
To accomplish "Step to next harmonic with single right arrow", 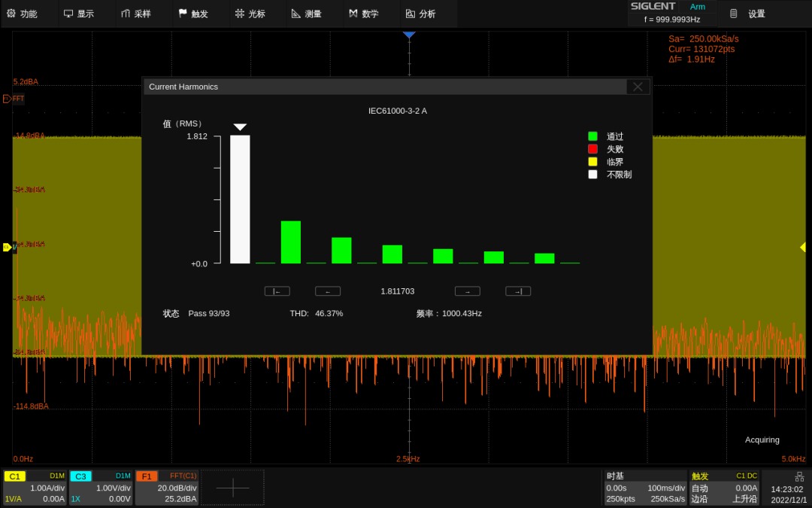I will pyautogui.click(x=467, y=291).
